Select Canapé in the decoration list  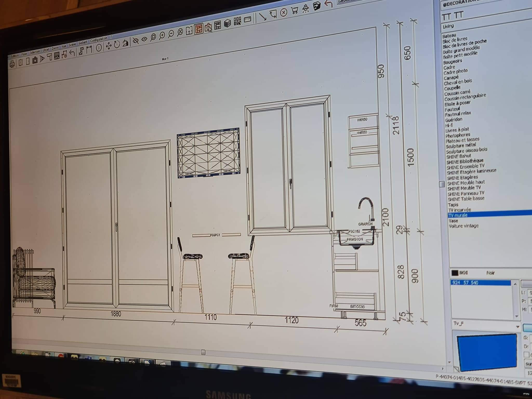451,77
